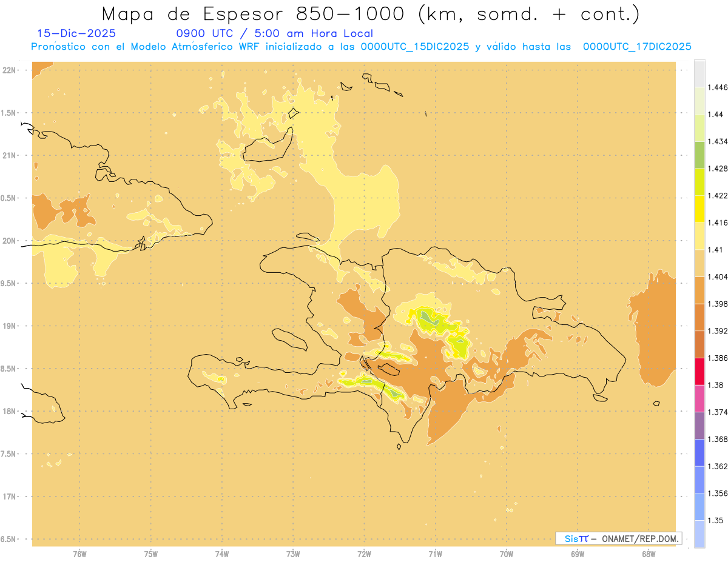Click the latitude label "19N"
Screen dimensions: 728x562
pyautogui.click(x=10, y=326)
